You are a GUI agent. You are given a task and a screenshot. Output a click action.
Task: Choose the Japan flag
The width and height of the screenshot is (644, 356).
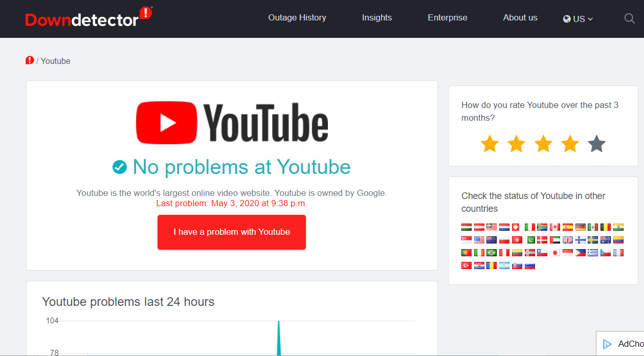click(555, 253)
